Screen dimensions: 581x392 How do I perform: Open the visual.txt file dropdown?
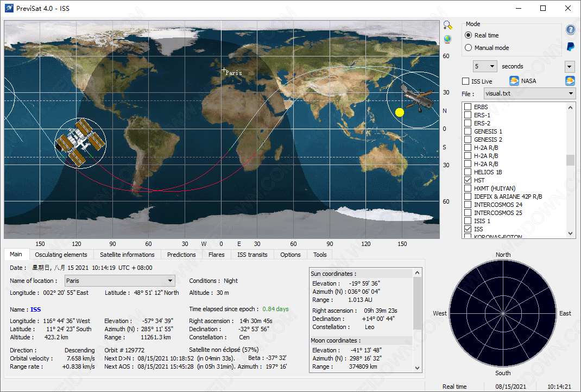529,93
